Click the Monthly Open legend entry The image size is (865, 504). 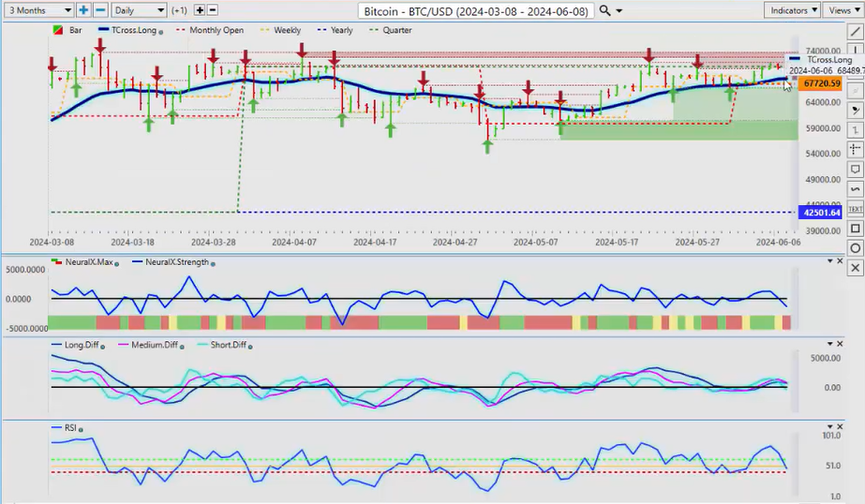pyautogui.click(x=210, y=30)
